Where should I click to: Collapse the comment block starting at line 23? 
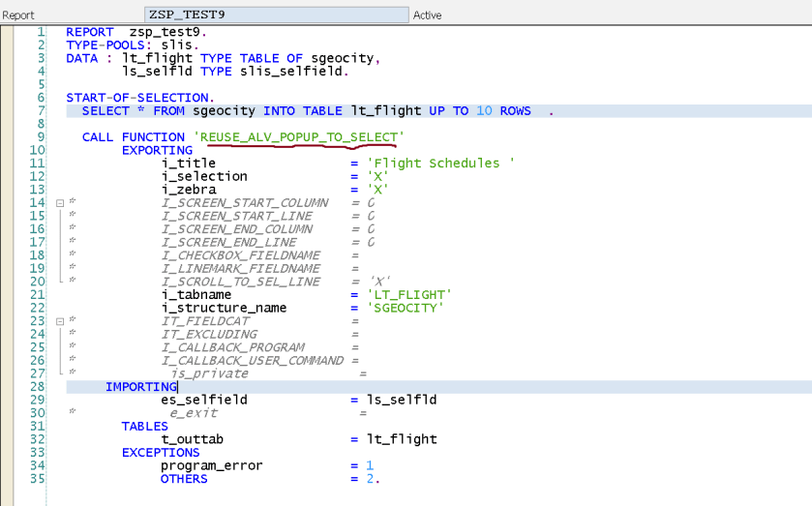pyautogui.click(x=60, y=321)
